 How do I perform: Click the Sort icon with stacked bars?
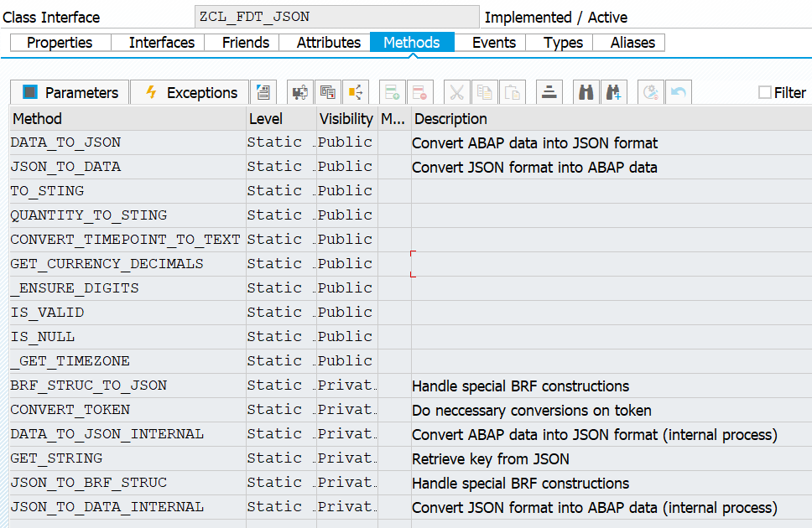coord(549,93)
